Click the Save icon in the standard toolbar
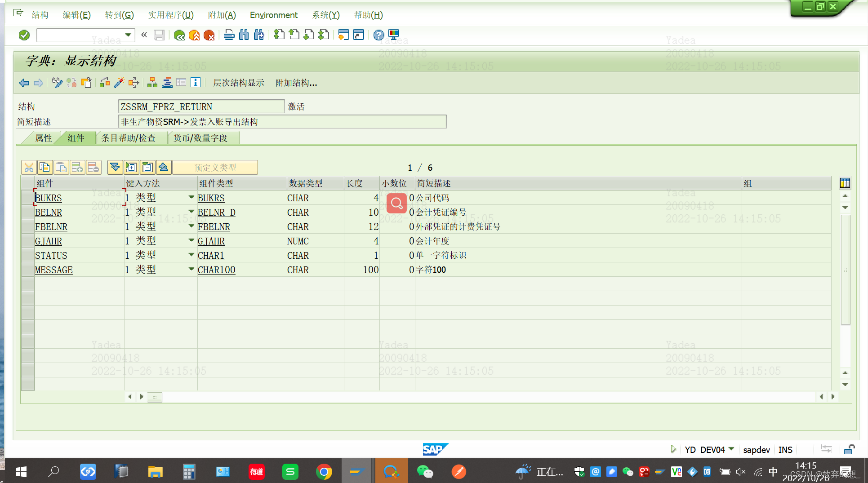The width and height of the screenshot is (868, 483). point(159,35)
